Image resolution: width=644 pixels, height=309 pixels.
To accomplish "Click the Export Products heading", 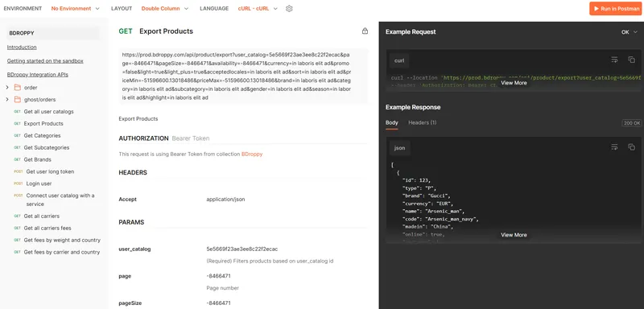I will [167, 31].
